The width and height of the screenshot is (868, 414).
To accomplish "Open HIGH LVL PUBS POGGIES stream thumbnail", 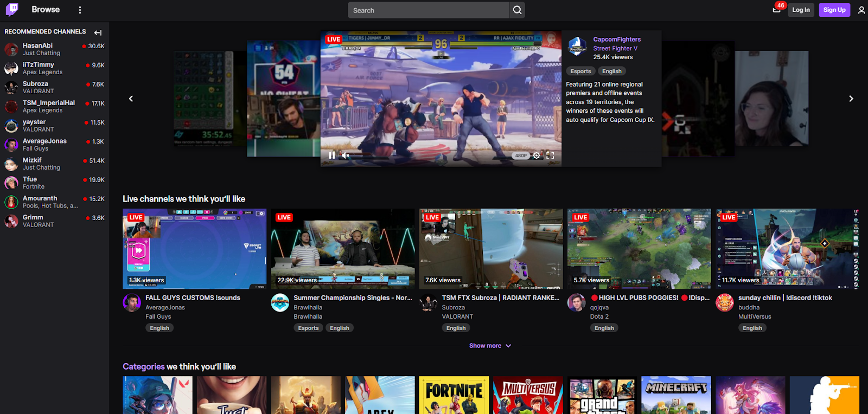I will (639, 249).
